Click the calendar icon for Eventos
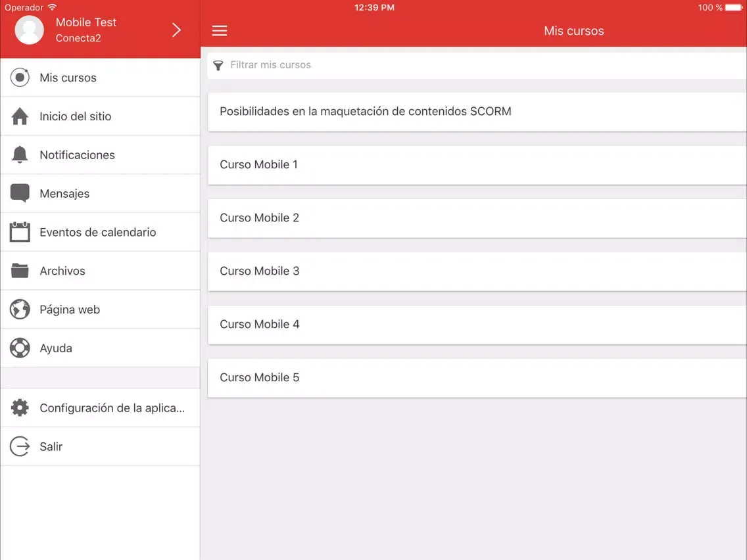 (x=20, y=232)
